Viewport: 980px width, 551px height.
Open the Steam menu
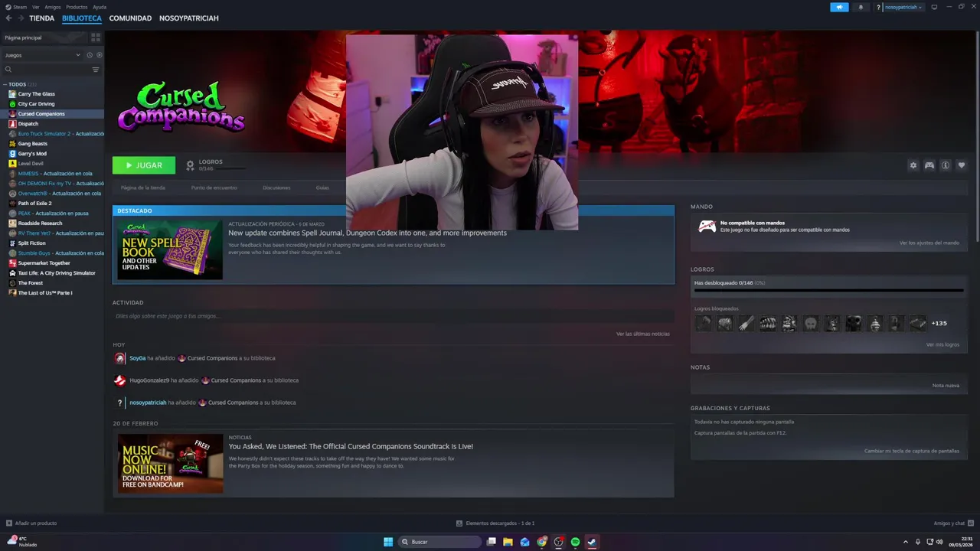[16, 7]
